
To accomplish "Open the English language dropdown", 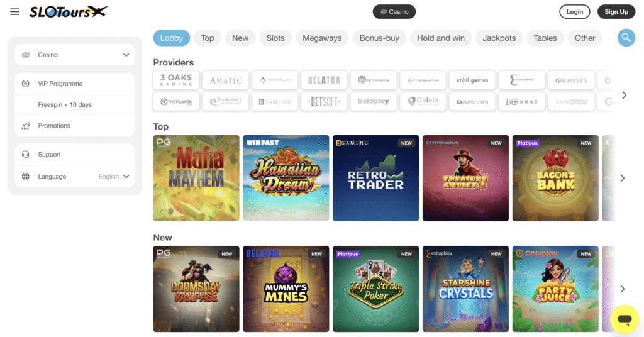I will click(114, 177).
